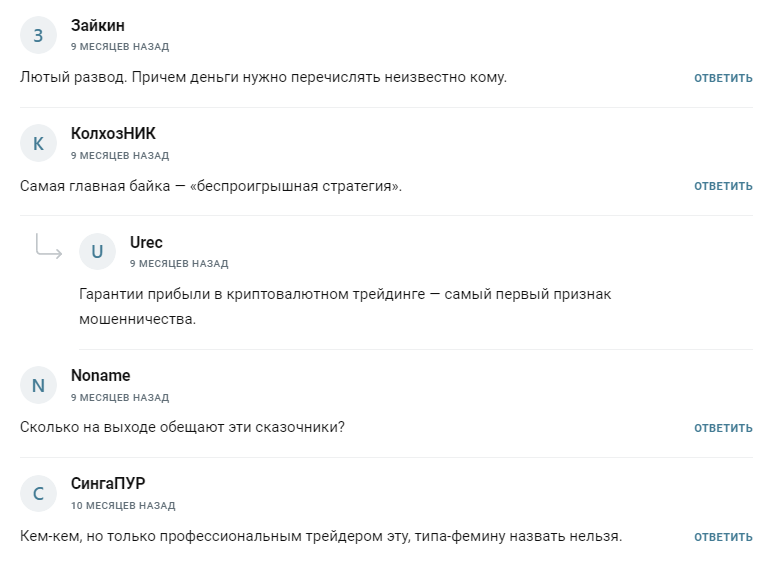This screenshot has height=572, width=766.
Task: Click the timestamp under Зайкин's name
Action: (120, 47)
